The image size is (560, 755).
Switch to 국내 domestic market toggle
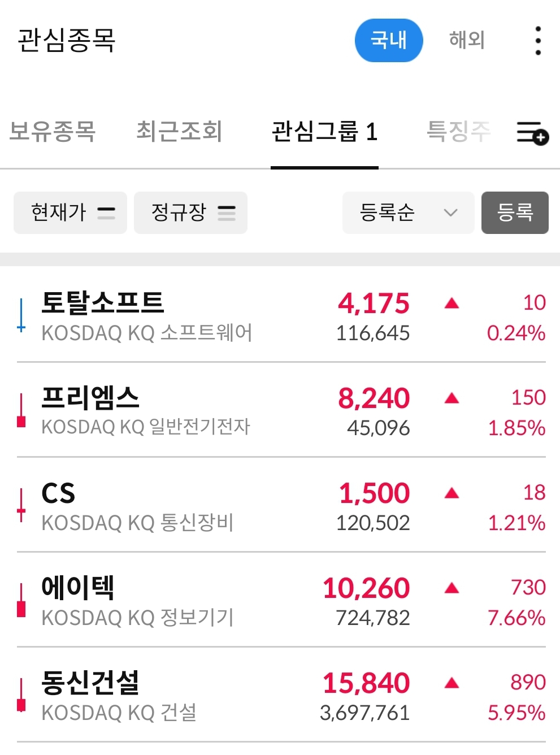point(389,40)
